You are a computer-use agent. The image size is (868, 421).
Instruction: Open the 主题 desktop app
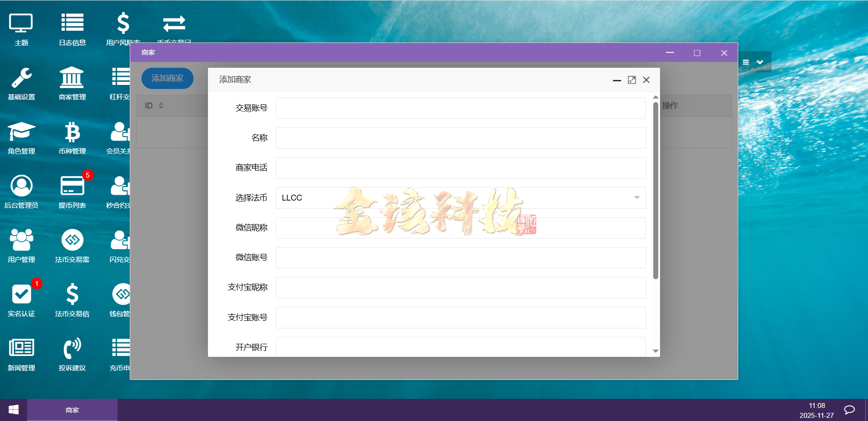21,28
